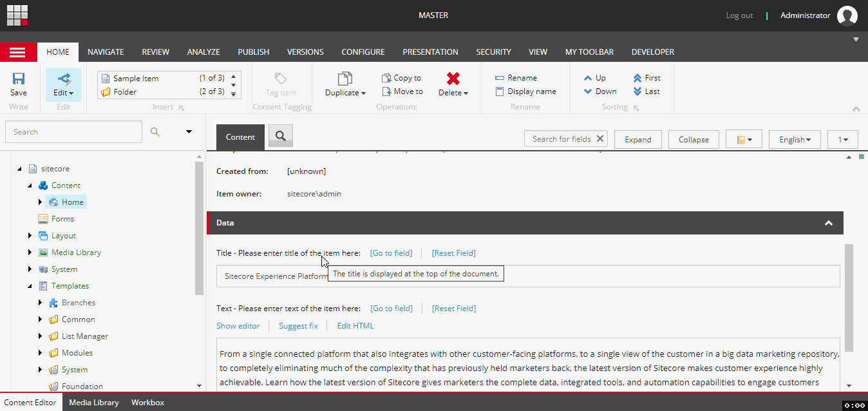The width and height of the screenshot is (868, 411).
Task: Switch to Workbox bottom tab
Action: 147,403
